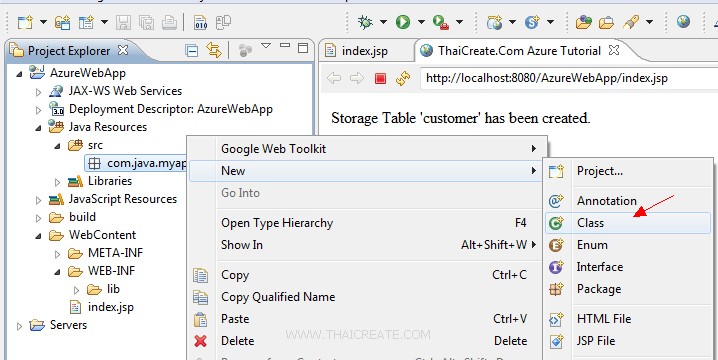Click the browser Forward arrow
The height and width of the screenshot is (360, 718).
[x=357, y=78]
